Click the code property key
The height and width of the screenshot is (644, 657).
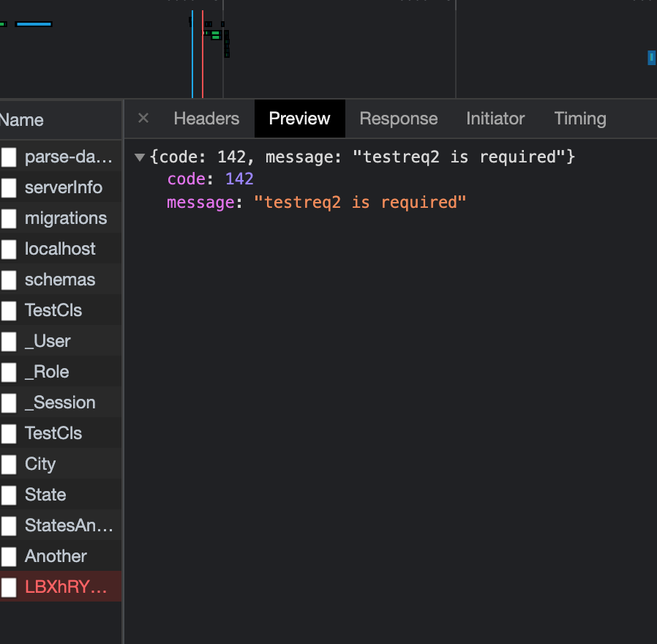click(186, 179)
